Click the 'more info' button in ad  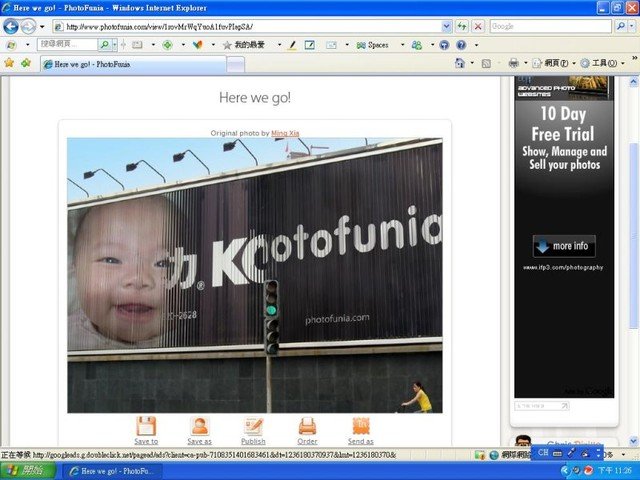564,246
